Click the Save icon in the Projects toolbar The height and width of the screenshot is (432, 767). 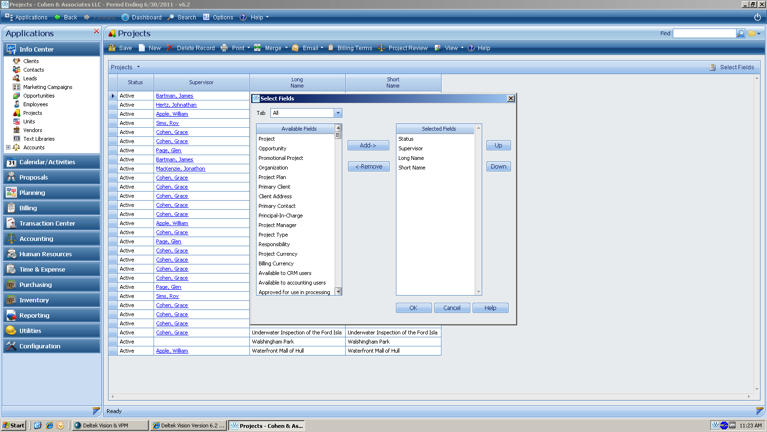coord(113,48)
